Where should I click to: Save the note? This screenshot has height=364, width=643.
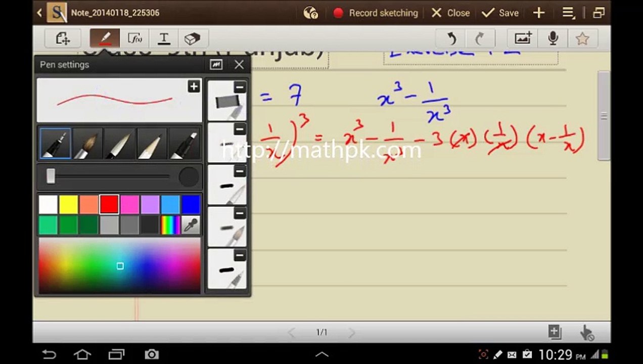coord(500,13)
